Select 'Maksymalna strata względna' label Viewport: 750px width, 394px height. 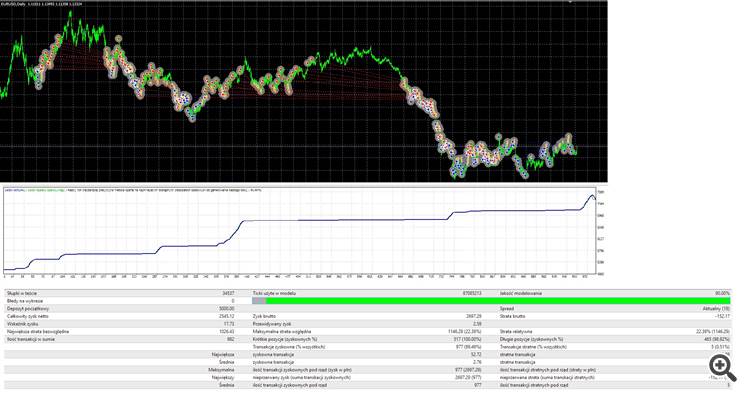[282, 331]
